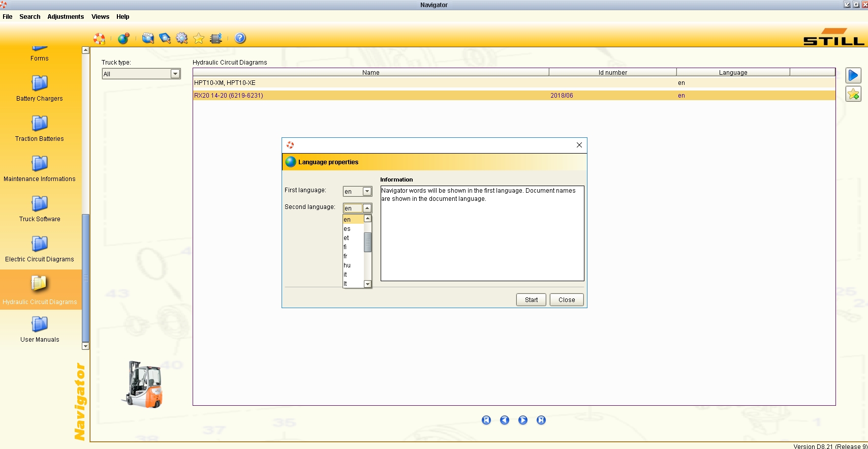Click the Close button in Language properties
This screenshot has height=449, width=868.
567,300
